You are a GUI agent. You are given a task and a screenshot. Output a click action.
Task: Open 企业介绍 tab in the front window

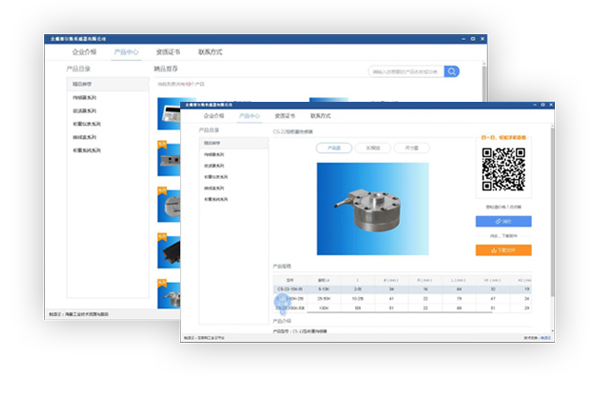click(214, 116)
